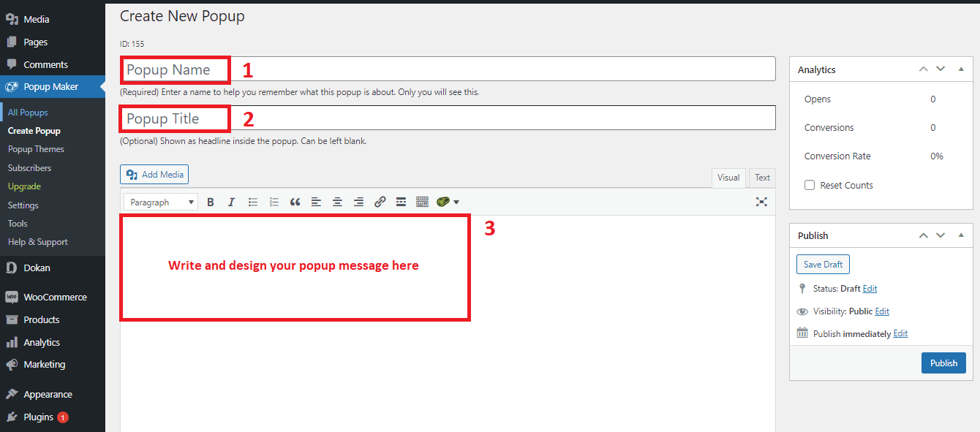Move the Analytics panel down

941,69
